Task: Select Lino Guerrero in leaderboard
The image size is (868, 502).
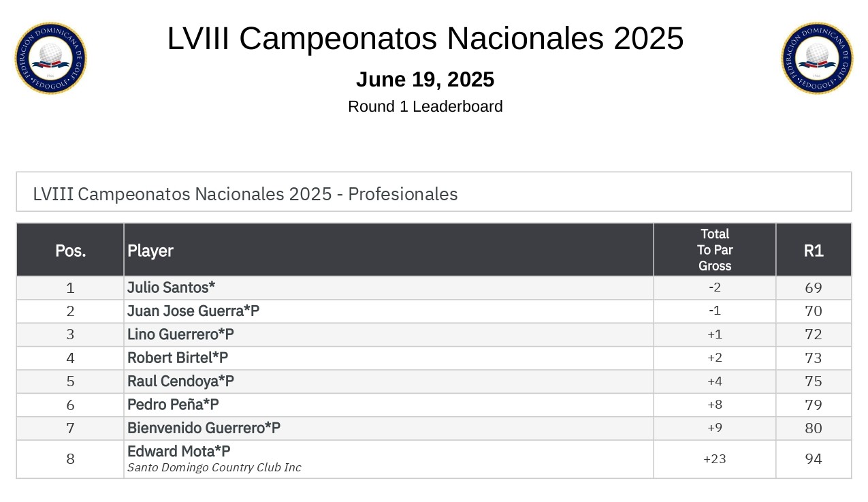Action: pos(180,334)
